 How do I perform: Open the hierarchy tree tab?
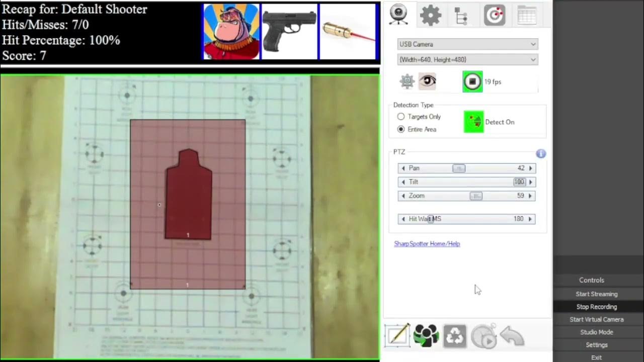[461, 16]
